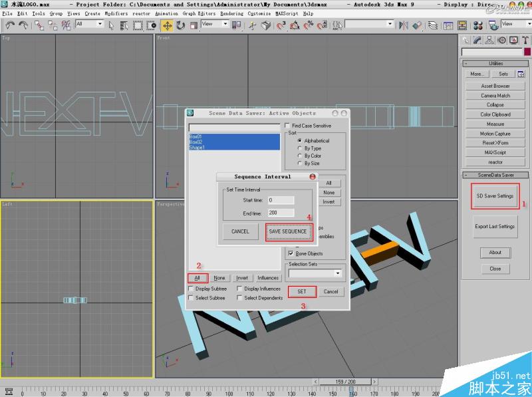This screenshot has width=532, height=397.
Task: Uncheck the Bone Objects checkbox
Action: click(291, 253)
